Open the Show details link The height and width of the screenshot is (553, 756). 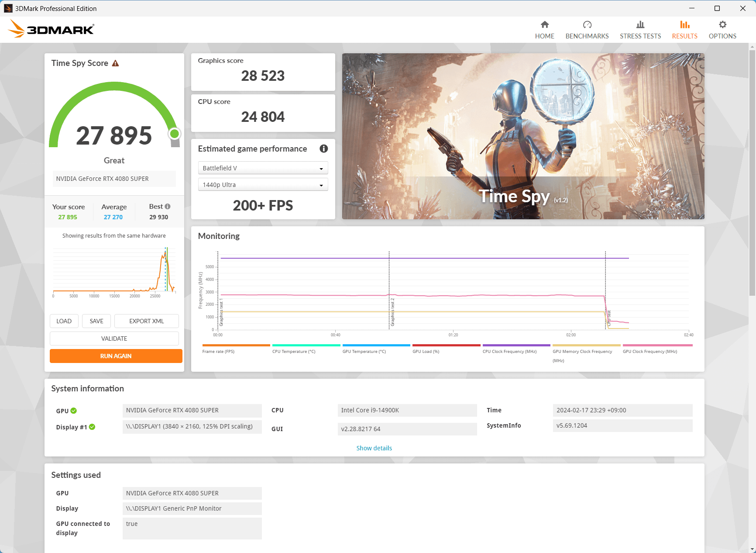click(374, 448)
